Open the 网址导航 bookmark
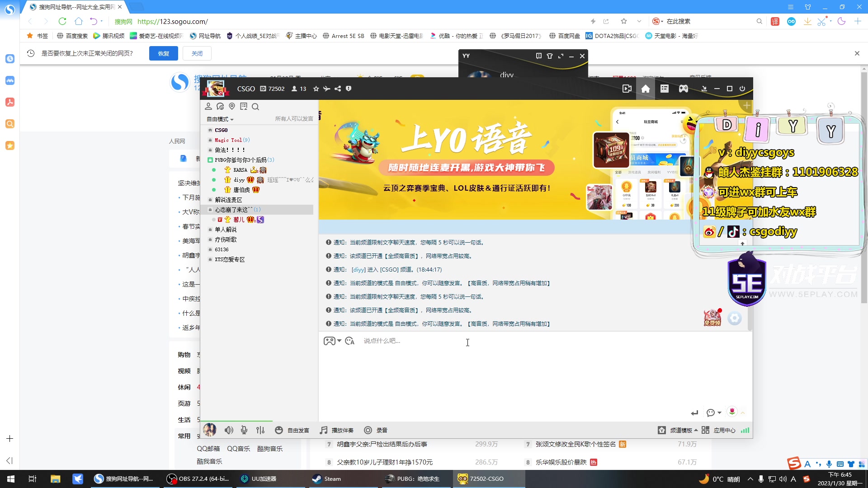This screenshot has height=488, width=868. [x=205, y=36]
